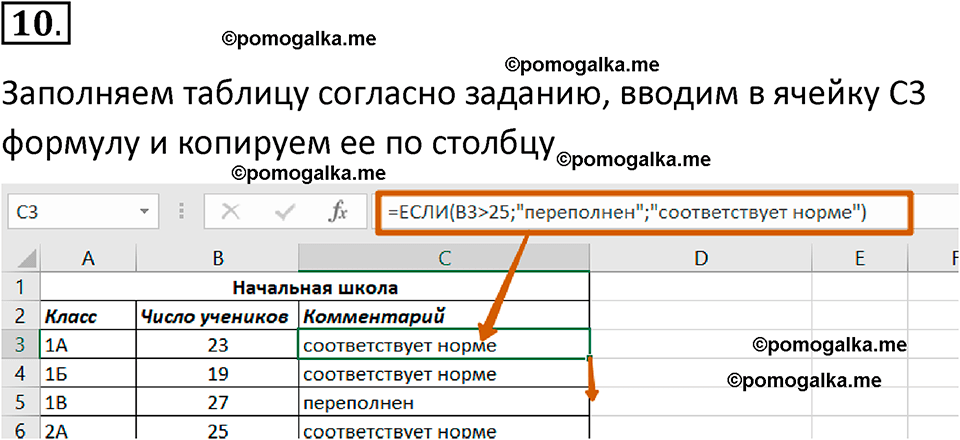The image size is (960, 440).
Task: Click cell with value 25
Action: pyautogui.click(x=217, y=429)
